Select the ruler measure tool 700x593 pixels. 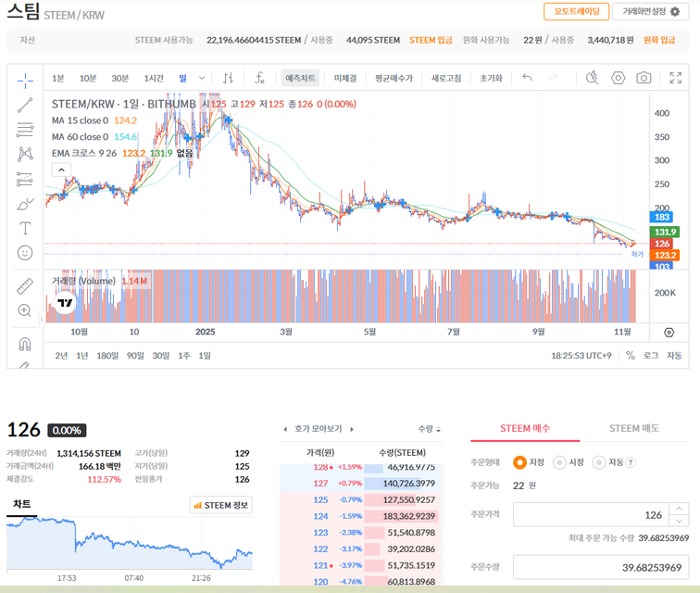pos(25,285)
